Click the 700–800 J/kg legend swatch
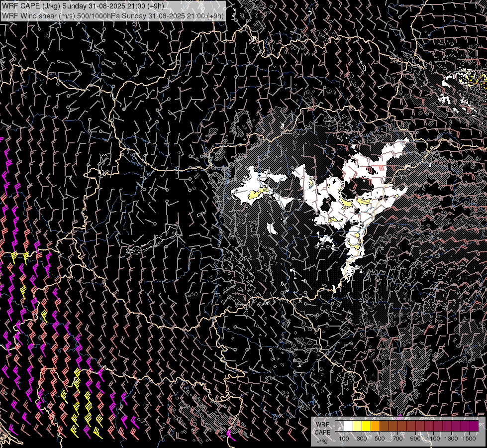487x448 pixels. [402, 426]
